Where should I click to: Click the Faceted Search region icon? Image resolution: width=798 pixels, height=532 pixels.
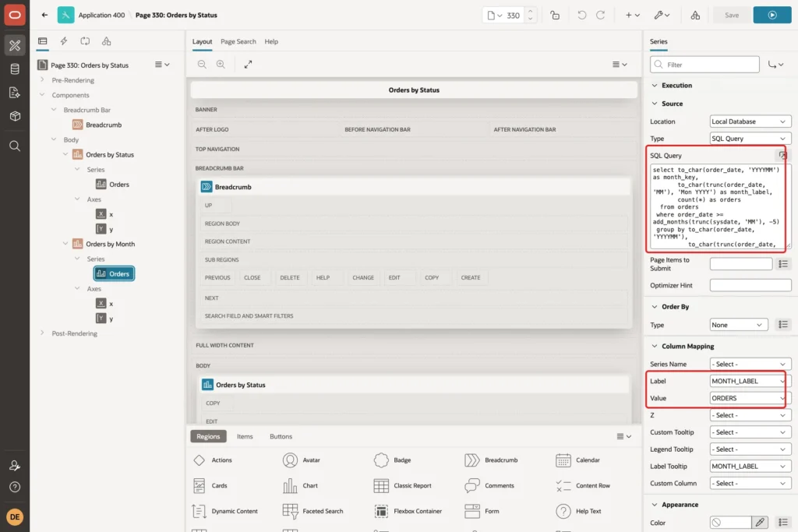point(290,511)
